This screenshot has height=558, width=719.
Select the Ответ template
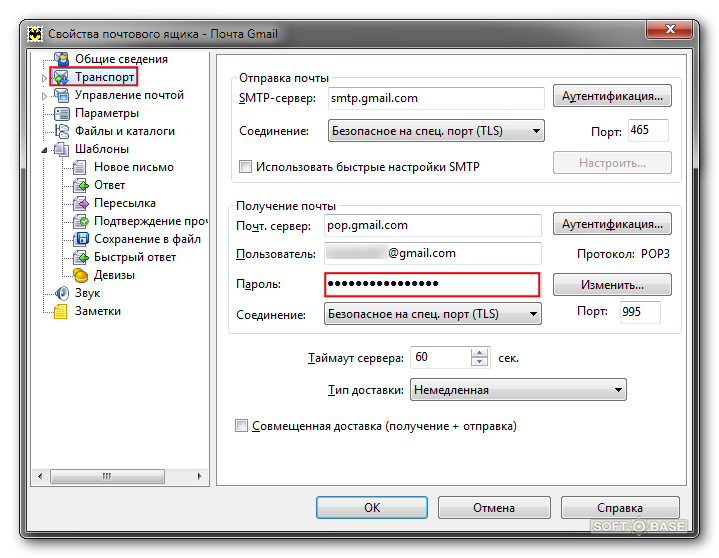click(x=110, y=185)
